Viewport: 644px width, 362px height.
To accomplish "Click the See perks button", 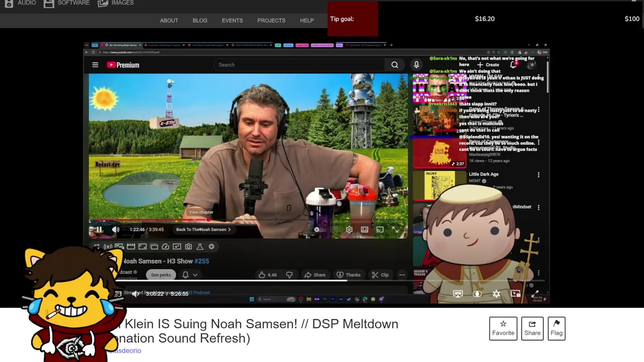I will (x=161, y=275).
